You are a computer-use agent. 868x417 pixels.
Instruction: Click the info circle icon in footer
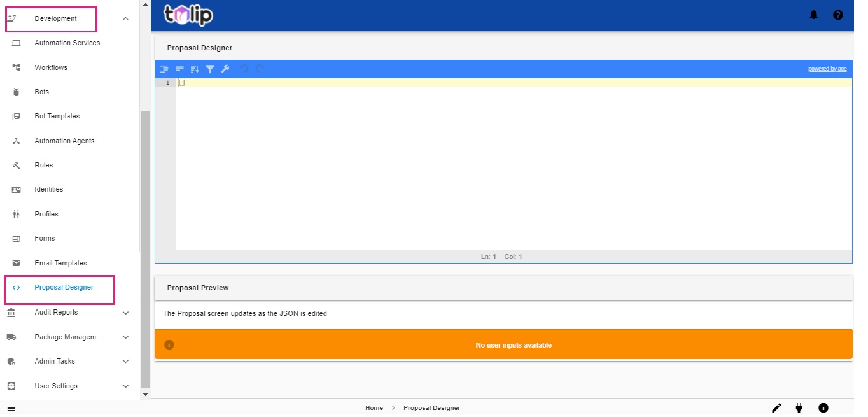pos(823,407)
